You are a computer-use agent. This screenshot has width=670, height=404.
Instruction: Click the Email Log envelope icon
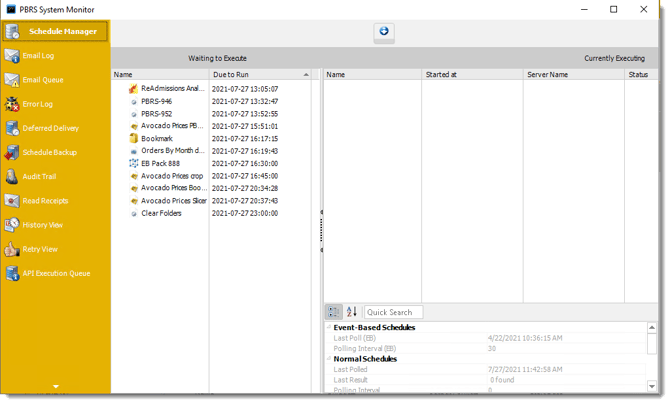[12, 56]
